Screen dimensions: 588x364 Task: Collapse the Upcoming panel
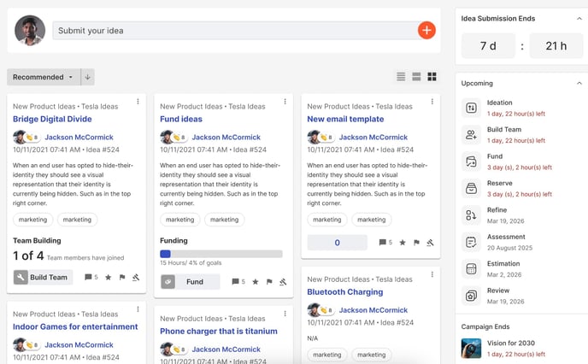tap(579, 83)
